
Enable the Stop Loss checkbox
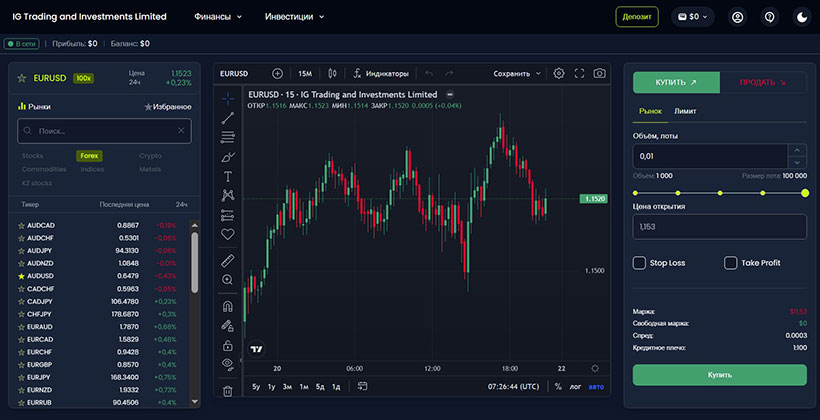(x=639, y=263)
